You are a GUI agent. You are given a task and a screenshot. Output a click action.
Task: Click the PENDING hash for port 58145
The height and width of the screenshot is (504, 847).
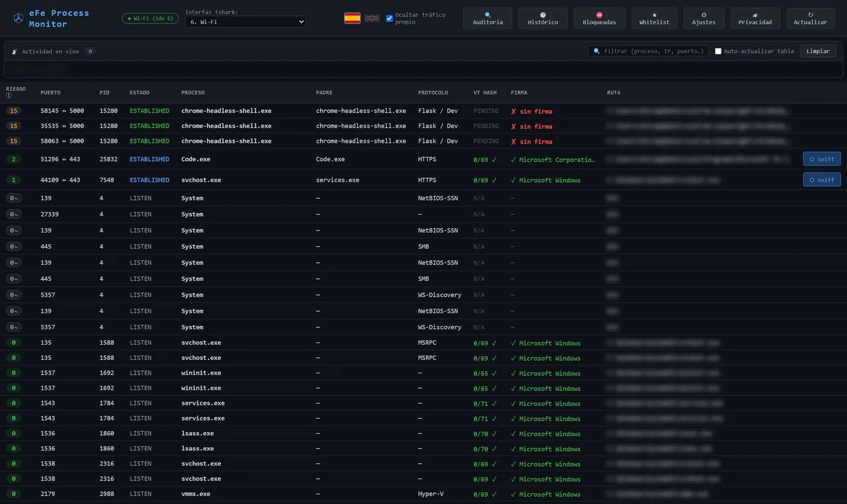[486, 111]
